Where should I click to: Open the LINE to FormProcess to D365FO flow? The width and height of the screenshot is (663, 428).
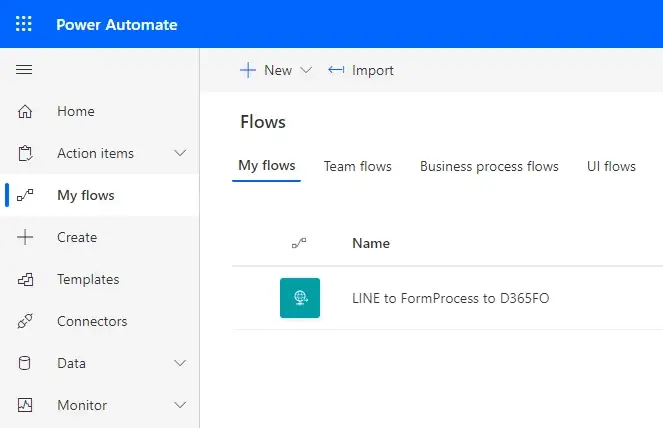click(450, 298)
